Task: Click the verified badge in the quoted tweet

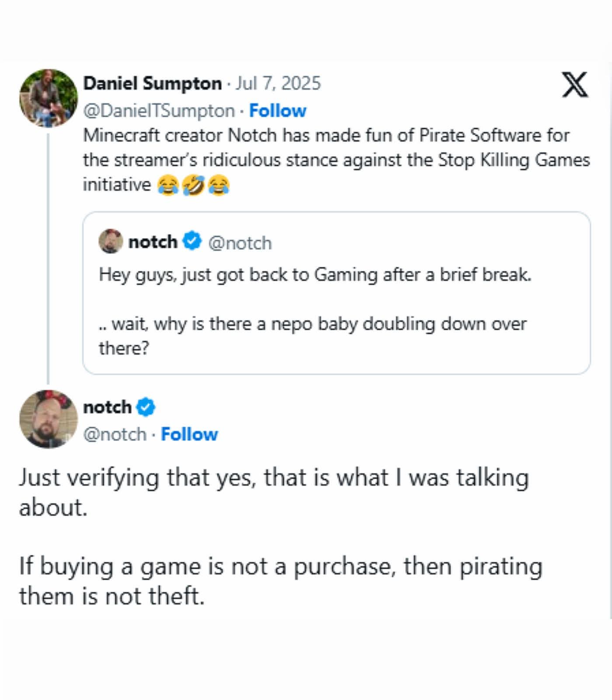Action: point(192,241)
